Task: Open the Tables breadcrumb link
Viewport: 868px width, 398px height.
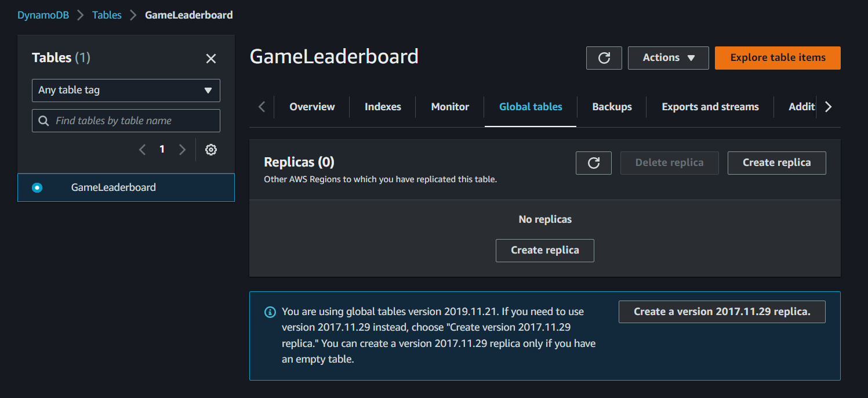Action: click(x=107, y=15)
